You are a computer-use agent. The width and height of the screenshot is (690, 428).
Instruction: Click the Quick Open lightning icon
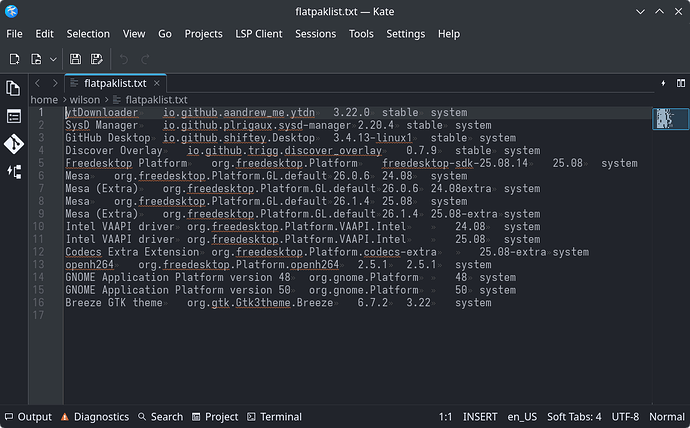[x=663, y=83]
